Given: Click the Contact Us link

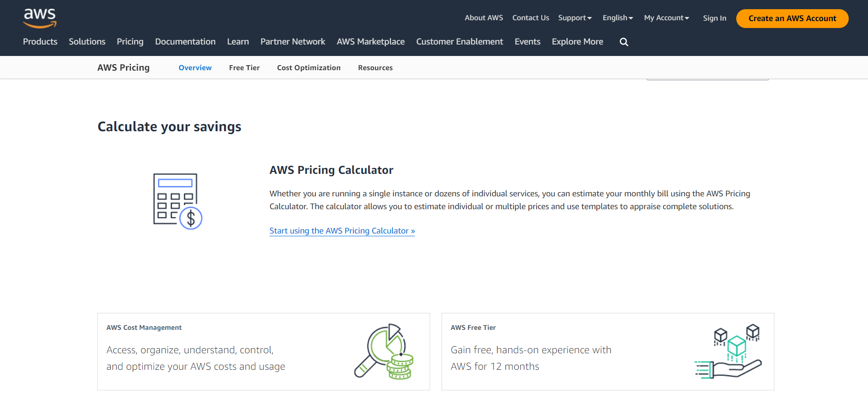Looking at the screenshot, I should (531, 18).
